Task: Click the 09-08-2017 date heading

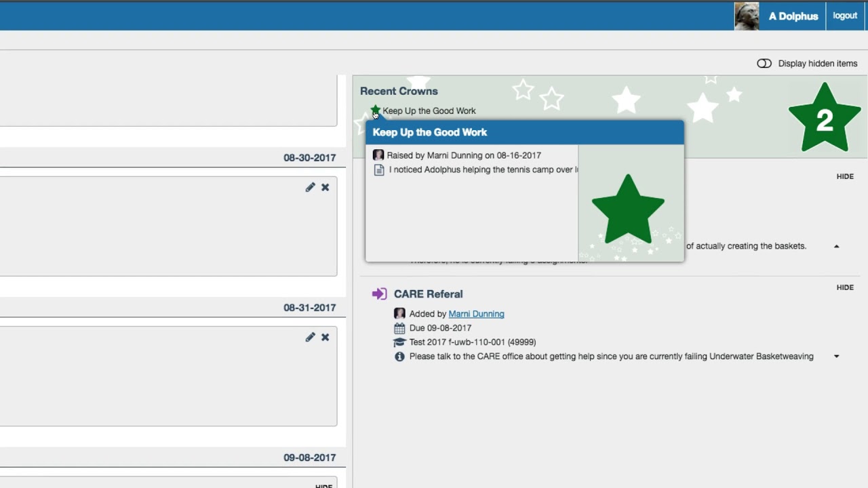Action: click(x=309, y=457)
